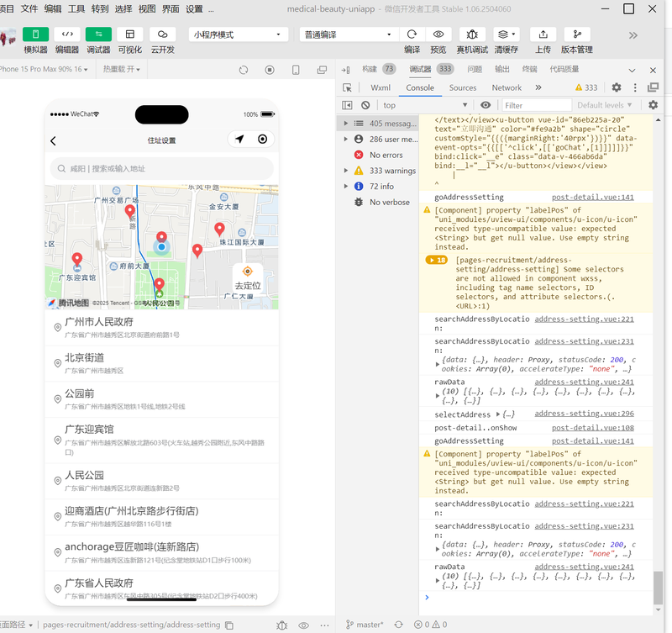Click the inspect element picker icon
Screen dimensions: 672x633
[x=348, y=87]
